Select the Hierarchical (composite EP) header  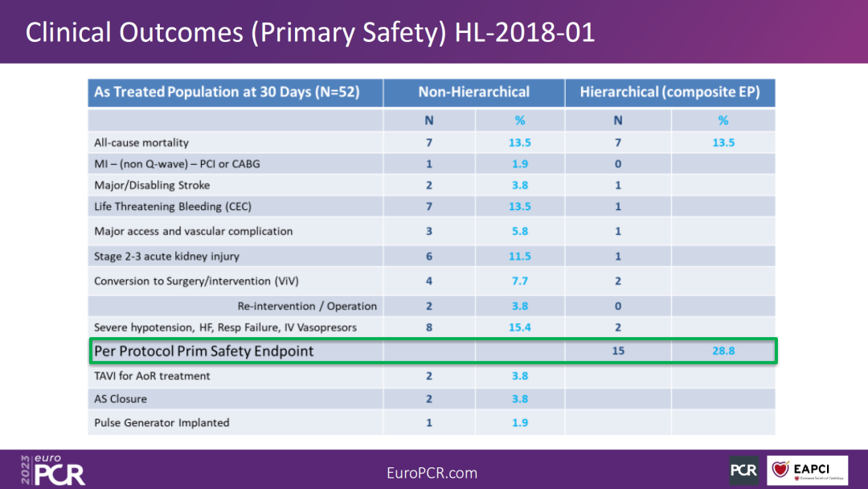click(669, 92)
